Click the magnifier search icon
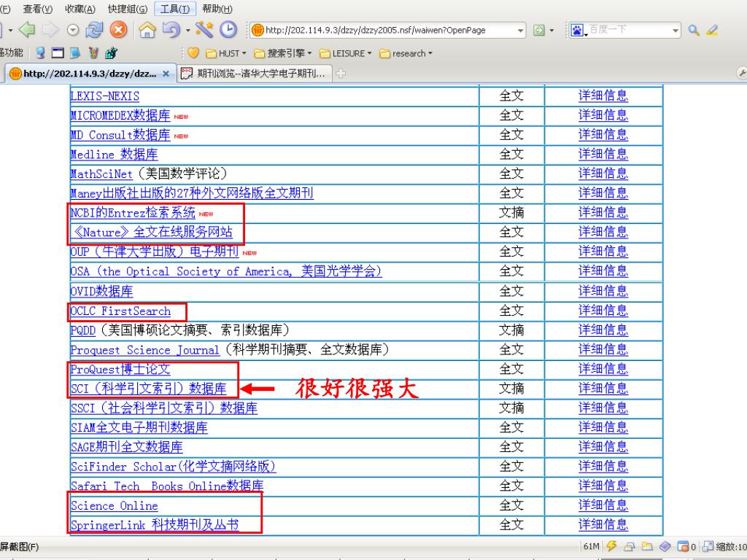 (x=694, y=31)
